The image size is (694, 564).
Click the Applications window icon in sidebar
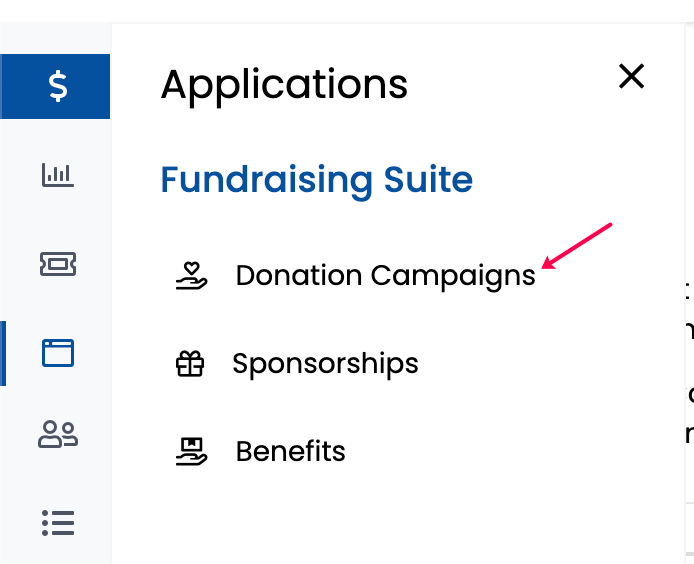(58, 353)
